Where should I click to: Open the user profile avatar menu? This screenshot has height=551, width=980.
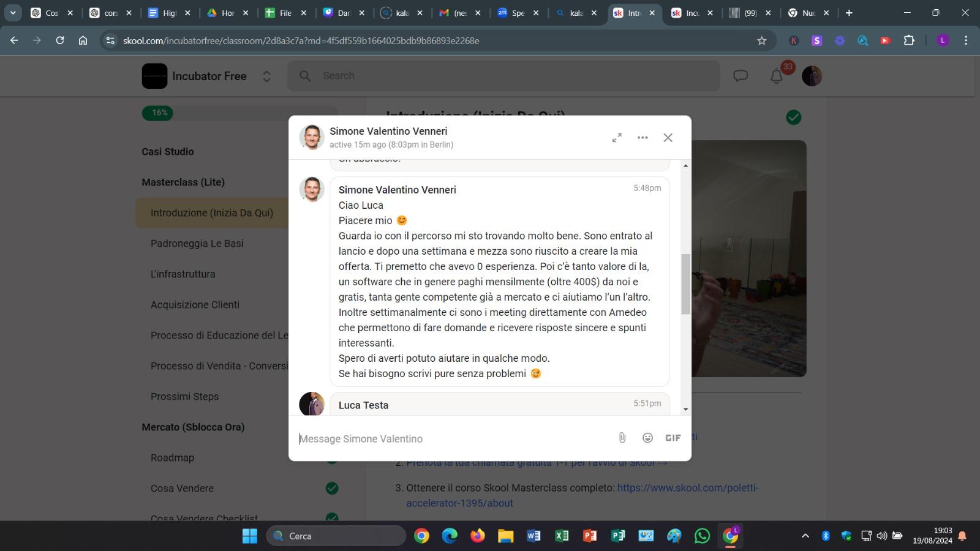[812, 76]
